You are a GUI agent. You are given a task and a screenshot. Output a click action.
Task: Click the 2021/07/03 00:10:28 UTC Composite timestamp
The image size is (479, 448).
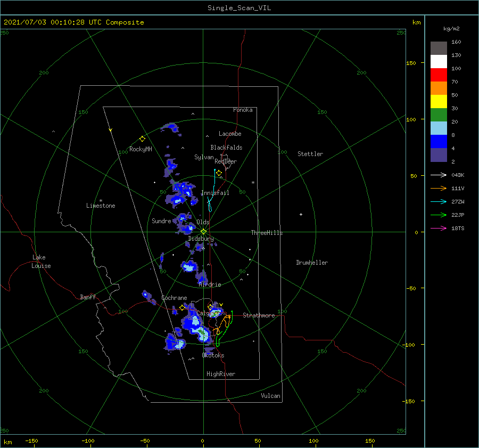point(73,22)
